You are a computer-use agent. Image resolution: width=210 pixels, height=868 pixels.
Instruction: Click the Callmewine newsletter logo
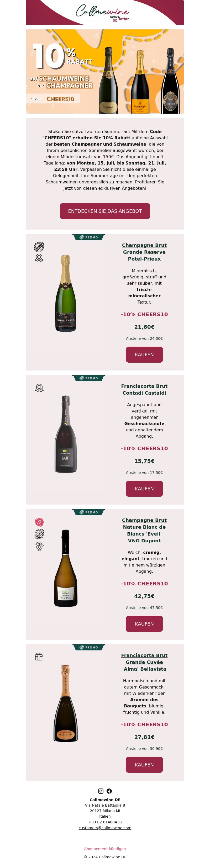(x=102, y=13)
